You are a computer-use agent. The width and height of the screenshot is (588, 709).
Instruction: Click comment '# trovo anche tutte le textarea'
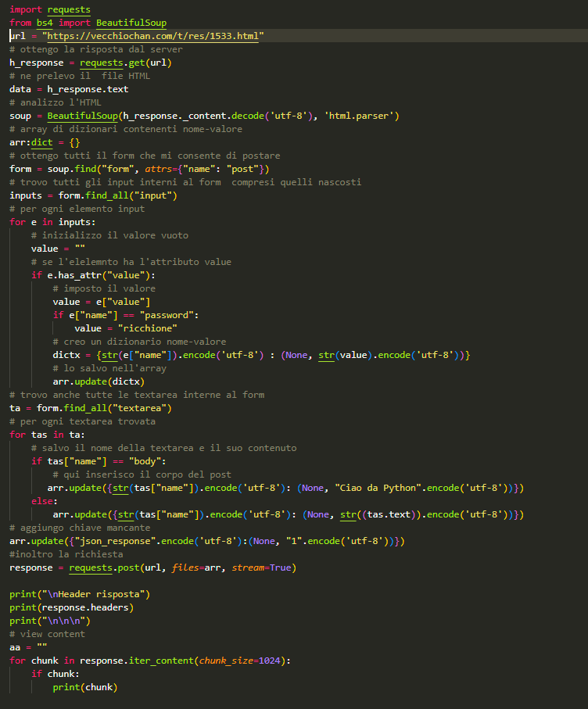tap(137, 395)
